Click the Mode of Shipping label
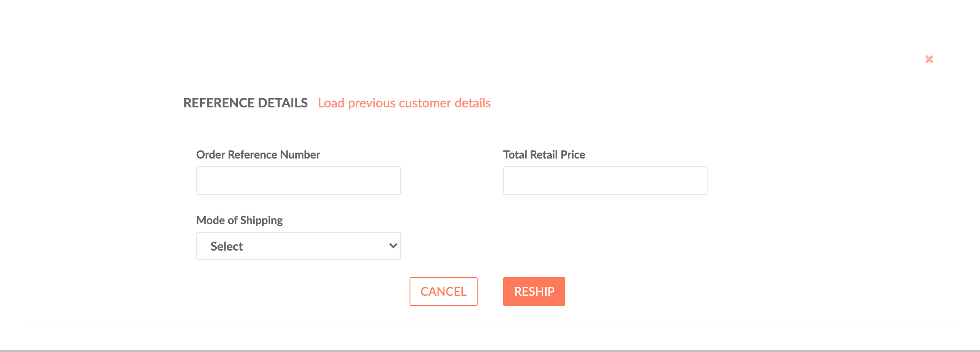Viewport: 980px width, 352px height. (x=239, y=220)
